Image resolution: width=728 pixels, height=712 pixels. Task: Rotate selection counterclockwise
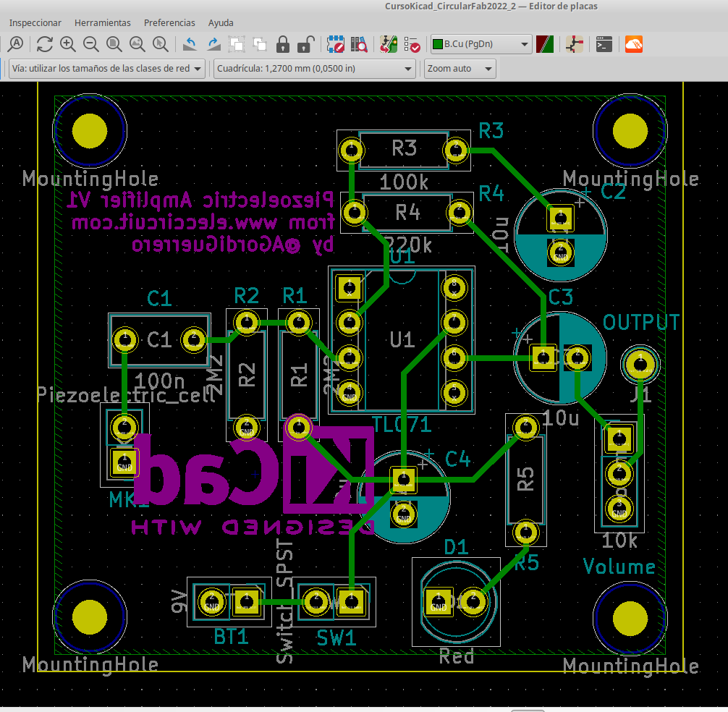click(190, 44)
